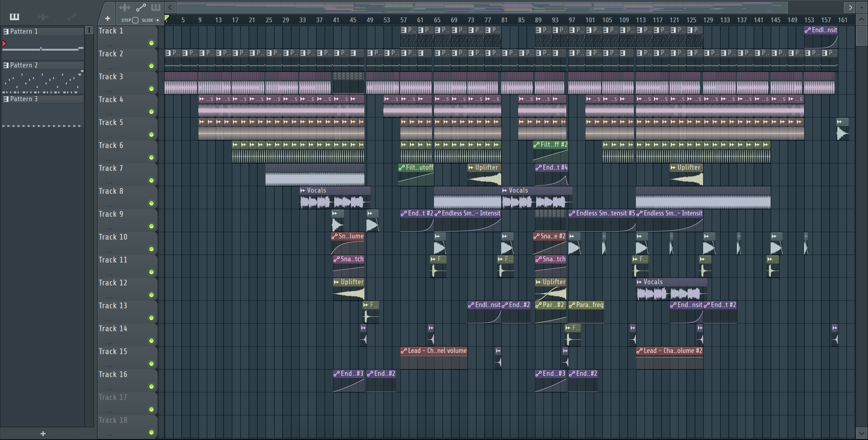Screen dimensions: 868x440
Task: Select Endless Sm..tensit #5 clip on Track 9
Action: 602,221
